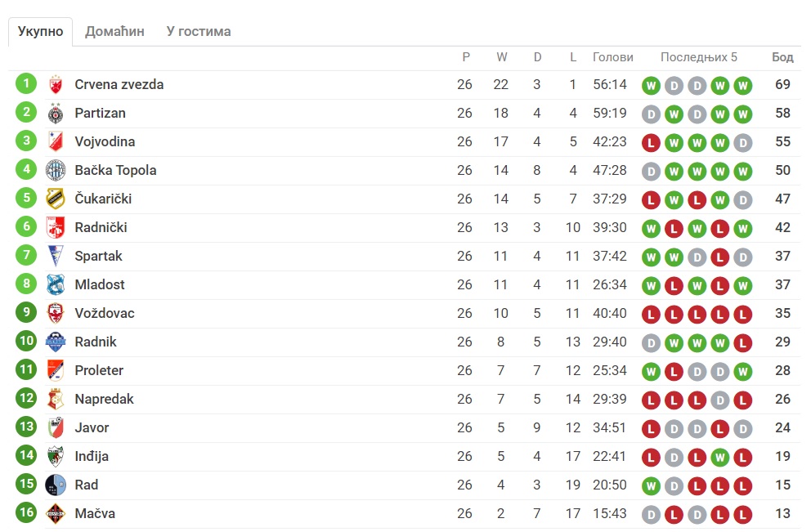Click the Rad club logo

coord(56,485)
